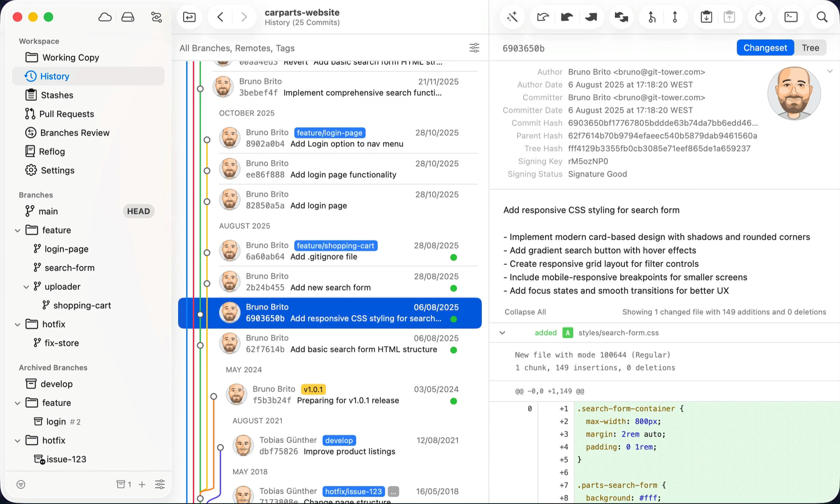Click the v1.0.1 tag label
Image resolution: width=840 pixels, height=504 pixels.
coord(313,389)
